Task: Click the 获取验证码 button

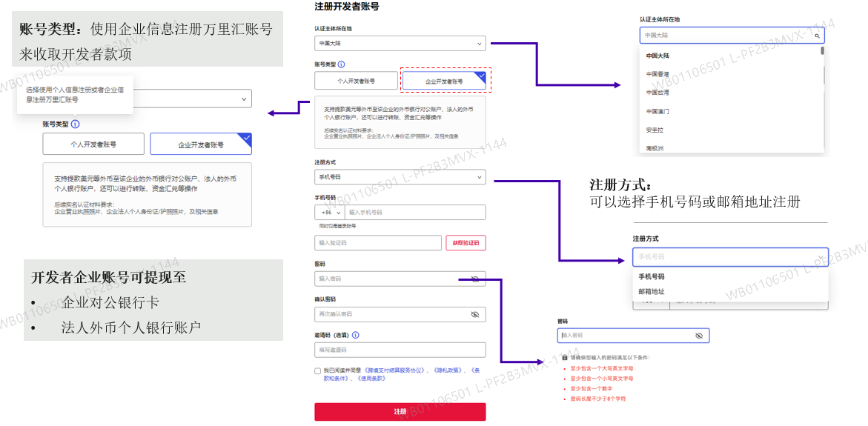Action: (x=466, y=243)
